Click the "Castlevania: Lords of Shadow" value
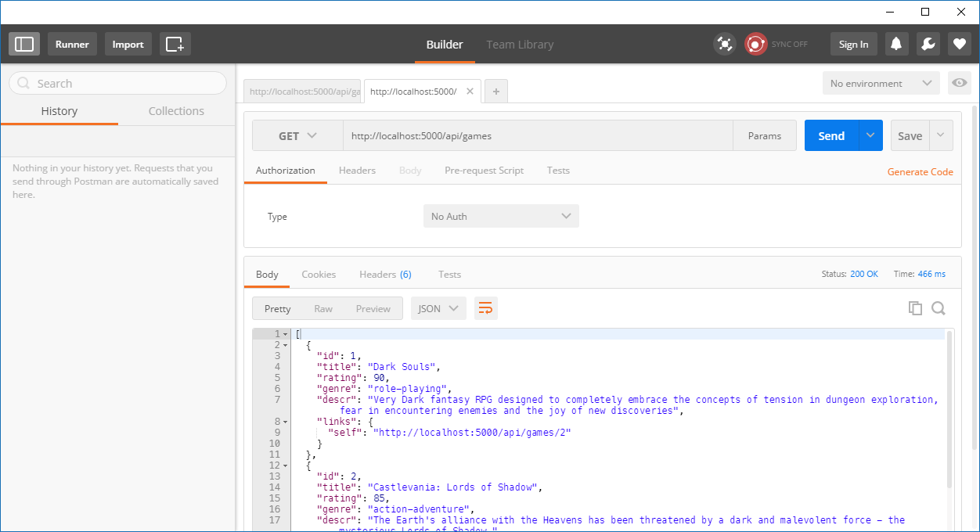Screen dimensions: 980x532 pos(452,487)
